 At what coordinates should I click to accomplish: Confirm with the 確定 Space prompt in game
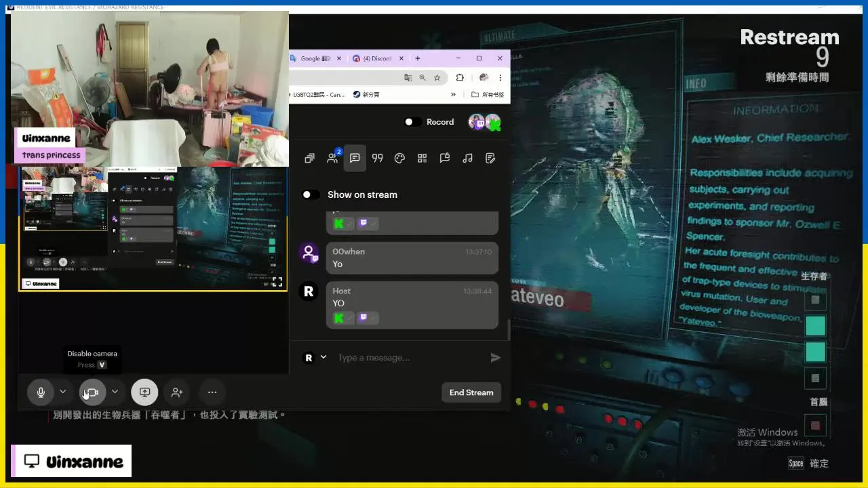tap(808, 464)
